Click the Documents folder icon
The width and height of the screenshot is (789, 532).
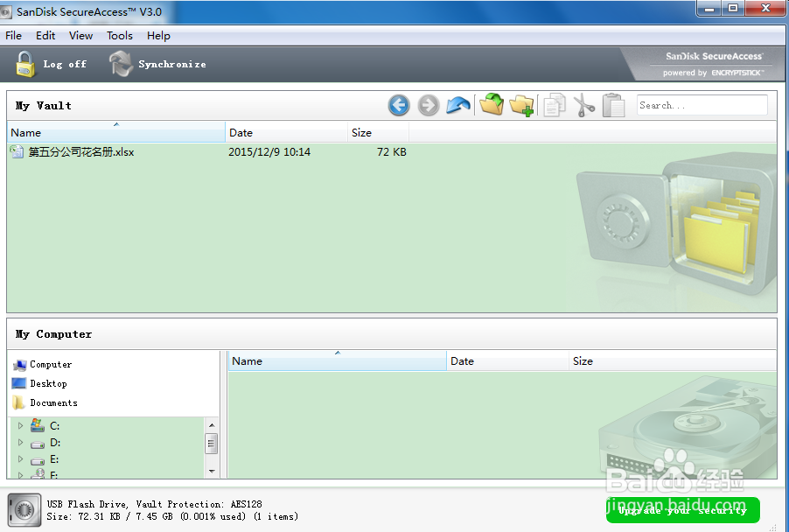point(18,402)
